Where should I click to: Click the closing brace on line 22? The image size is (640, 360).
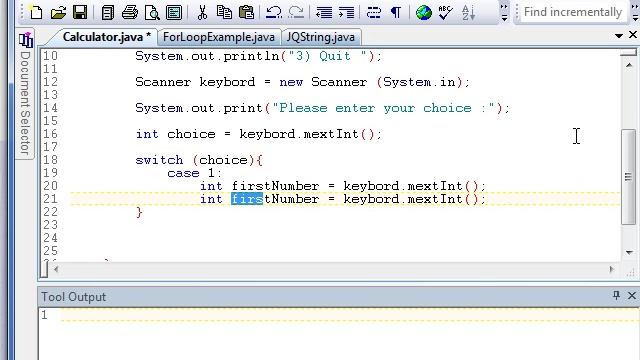139,212
